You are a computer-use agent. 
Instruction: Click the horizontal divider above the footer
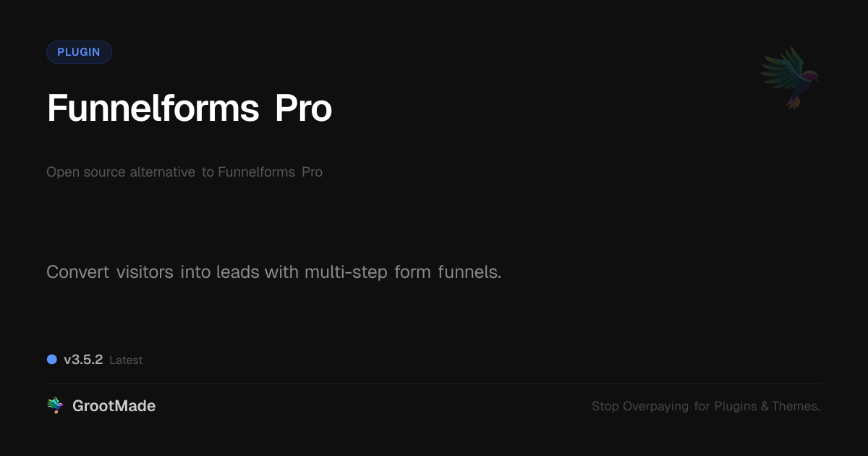434,383
